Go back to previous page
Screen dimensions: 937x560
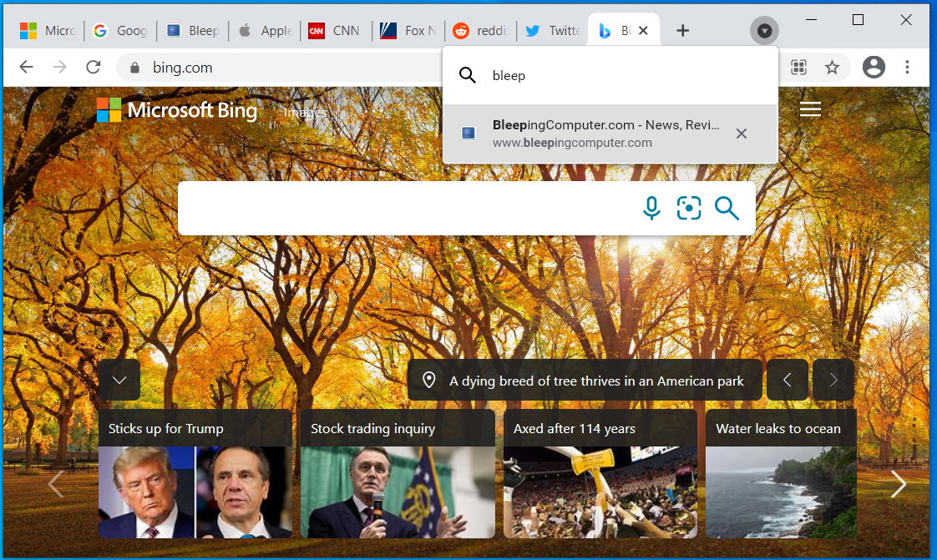click(x=26, y=67)
